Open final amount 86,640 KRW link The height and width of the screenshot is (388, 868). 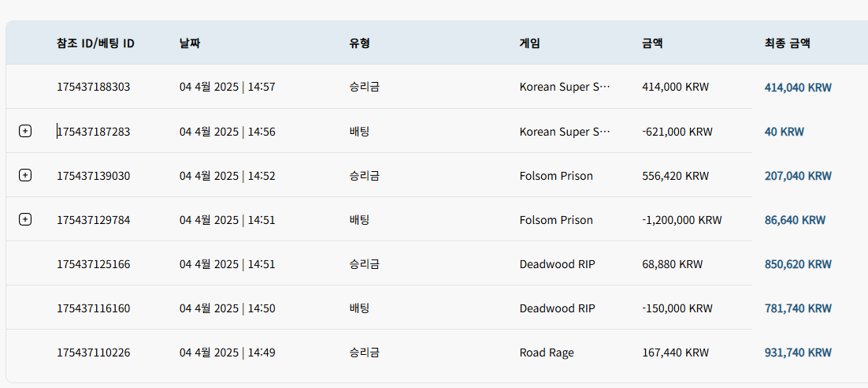pyautogui.click(x=795, y=220)
